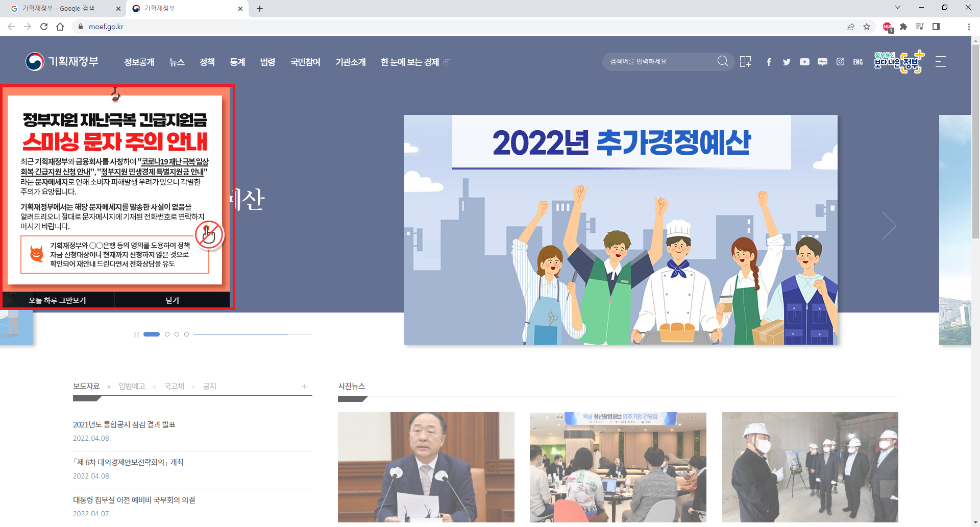980x527 pixels.
Task: Bookmark this page with star icon
Action: tap(867, 27)
